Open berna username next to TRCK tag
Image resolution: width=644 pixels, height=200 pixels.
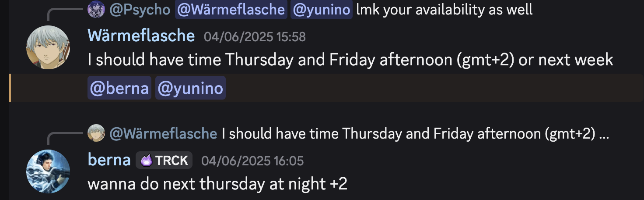coord(109,161)
